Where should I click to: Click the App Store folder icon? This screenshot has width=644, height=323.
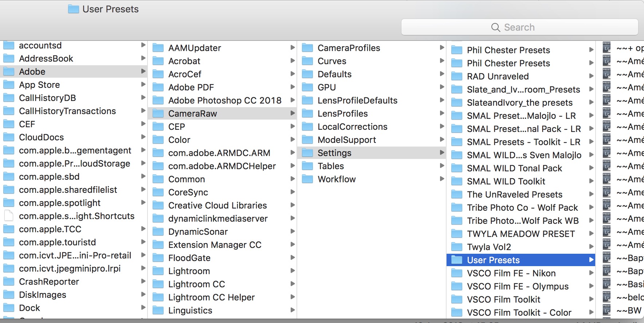pos(9,85)
